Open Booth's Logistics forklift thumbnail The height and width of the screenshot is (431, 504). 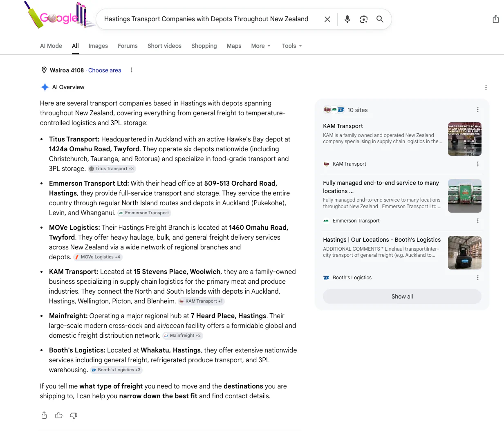465,253
